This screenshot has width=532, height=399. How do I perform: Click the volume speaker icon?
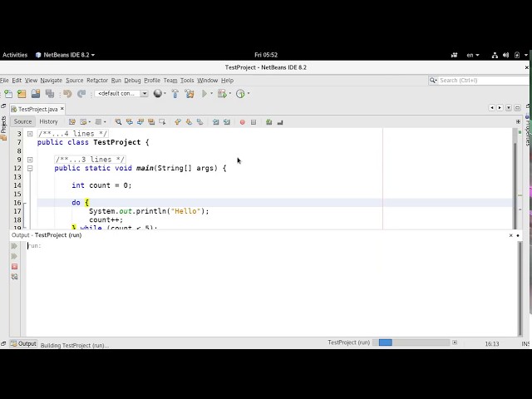tap(505, 55)
